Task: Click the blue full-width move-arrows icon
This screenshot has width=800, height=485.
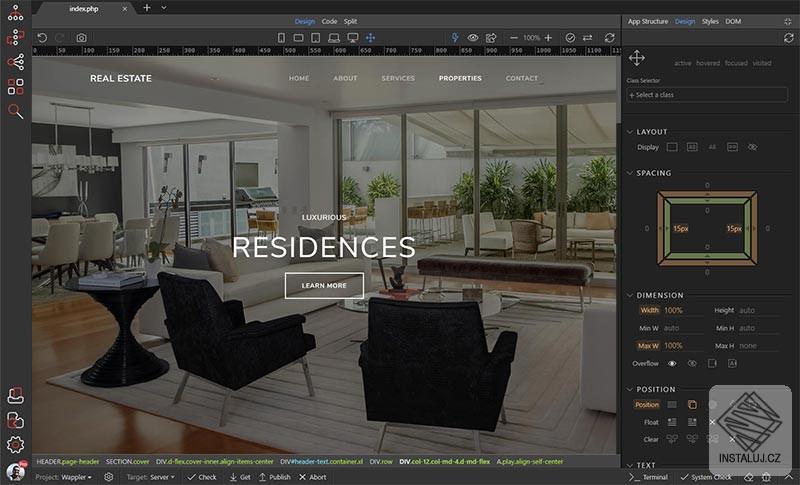Action: 370,38
